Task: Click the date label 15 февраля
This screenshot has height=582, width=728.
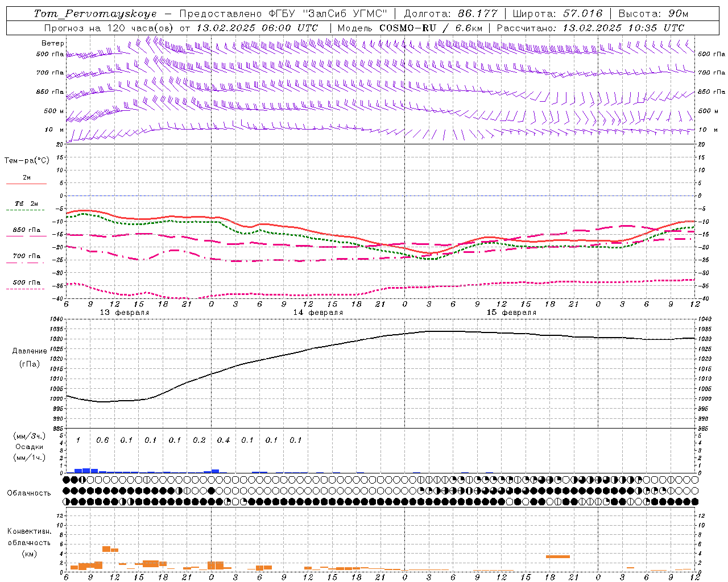Action: click(511, 313)
